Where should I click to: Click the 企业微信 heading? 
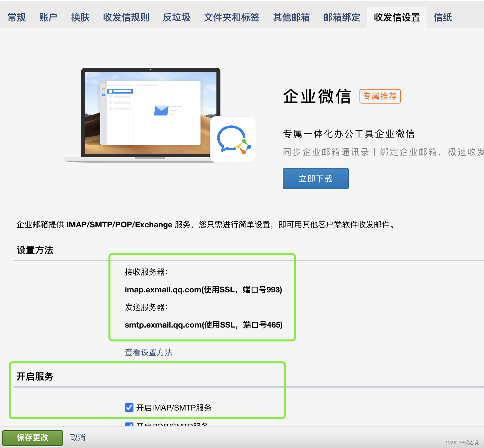[317, 96]
